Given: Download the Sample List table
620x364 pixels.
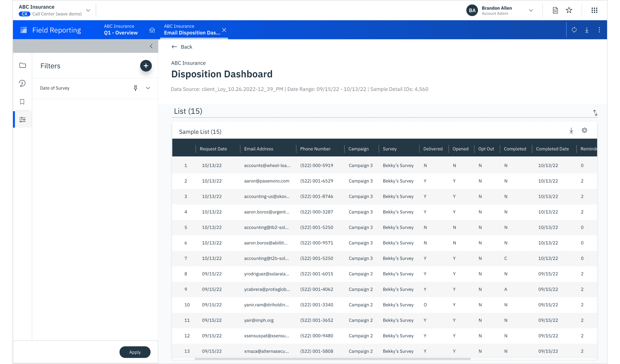Looking at the screenshot, I should click(x=571, y=131).
